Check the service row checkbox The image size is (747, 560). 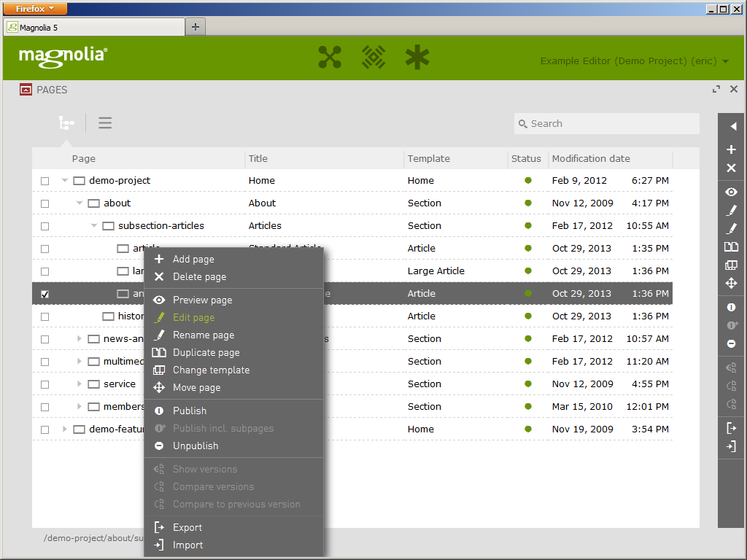(44, 384)
